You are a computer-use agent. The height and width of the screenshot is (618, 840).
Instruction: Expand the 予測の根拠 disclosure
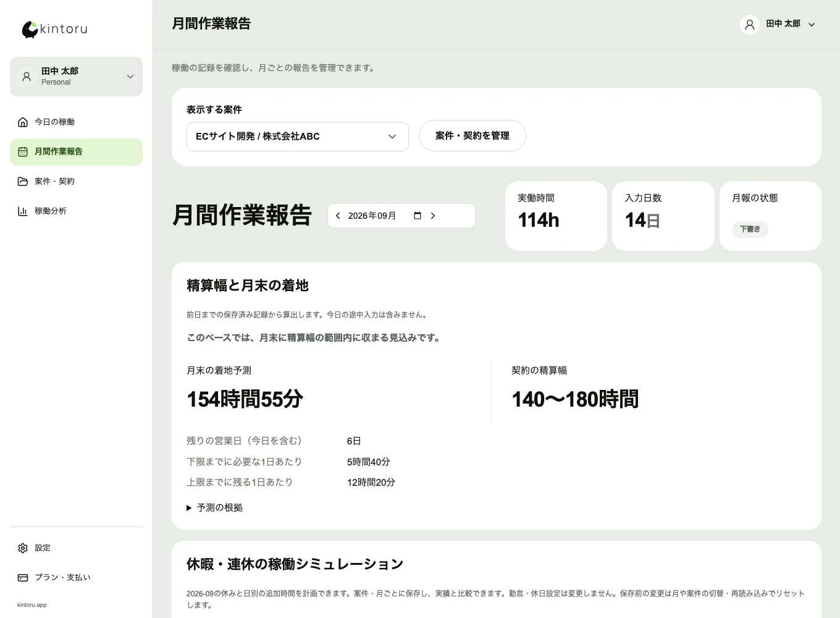[x=215, y=507]
